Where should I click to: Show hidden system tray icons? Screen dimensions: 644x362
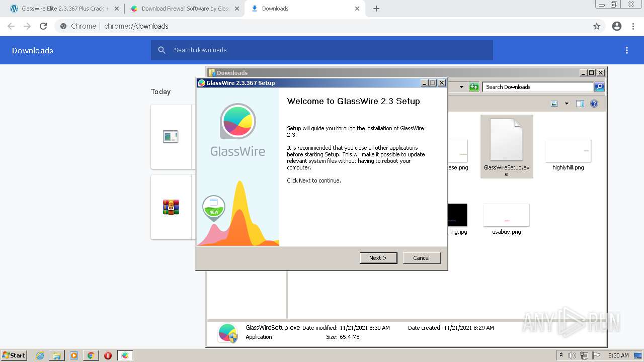(561, 355)
